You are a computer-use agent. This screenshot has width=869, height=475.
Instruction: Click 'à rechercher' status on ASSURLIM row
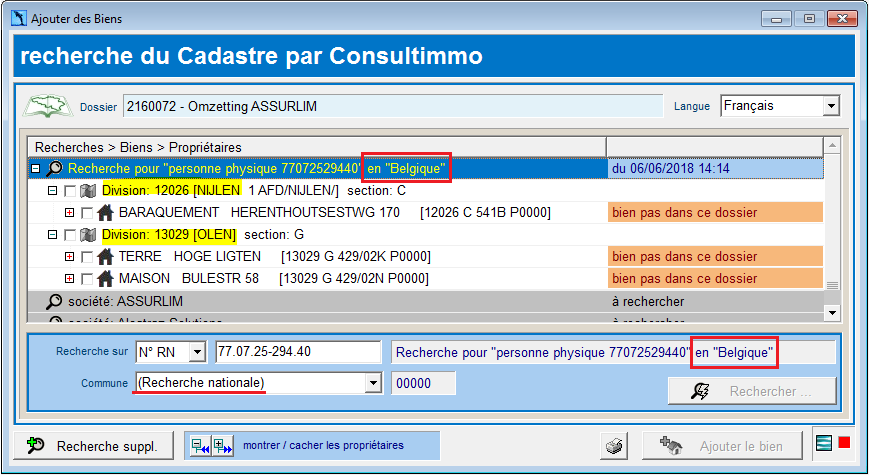[x=648, y=302]
